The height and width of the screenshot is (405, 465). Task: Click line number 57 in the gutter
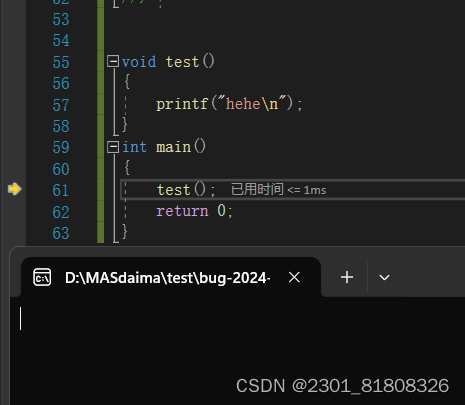(x=61, y=105)
